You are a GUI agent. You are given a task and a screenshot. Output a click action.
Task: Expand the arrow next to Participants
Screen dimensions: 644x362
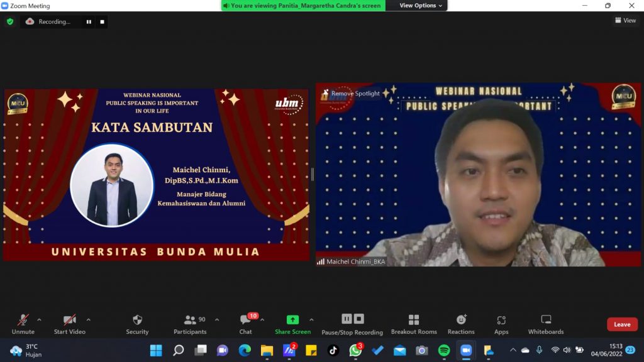coord(217,320)
